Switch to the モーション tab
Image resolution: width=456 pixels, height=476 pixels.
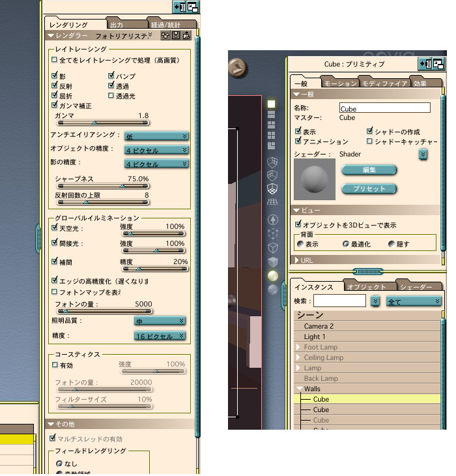340,83
